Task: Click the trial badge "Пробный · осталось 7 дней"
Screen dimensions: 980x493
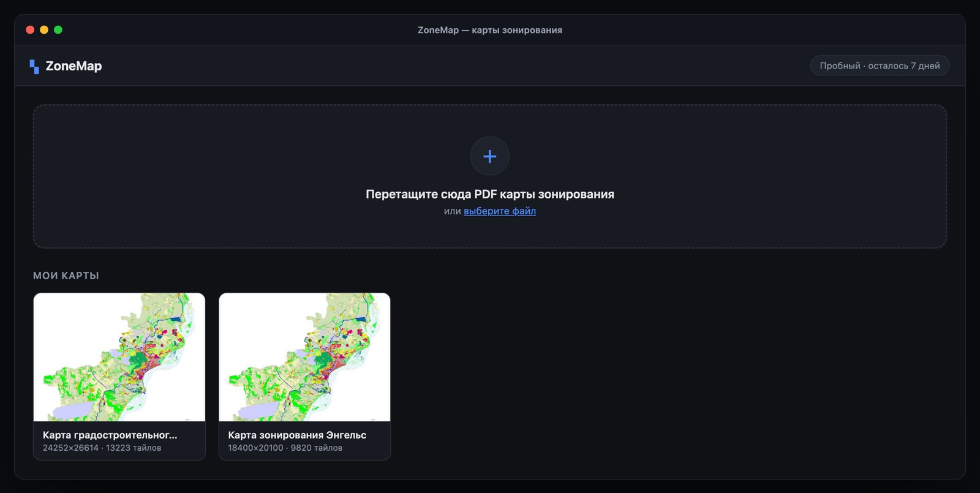Action: tap(880, 66)
